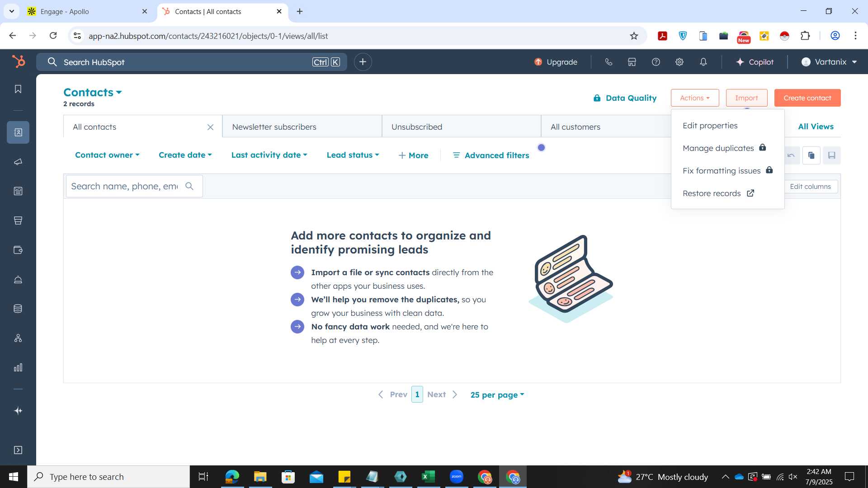Screen dimensions: 868x488
Task: Open the Last activity date filter
Action: pyautogui.click(x=269, y=155)
